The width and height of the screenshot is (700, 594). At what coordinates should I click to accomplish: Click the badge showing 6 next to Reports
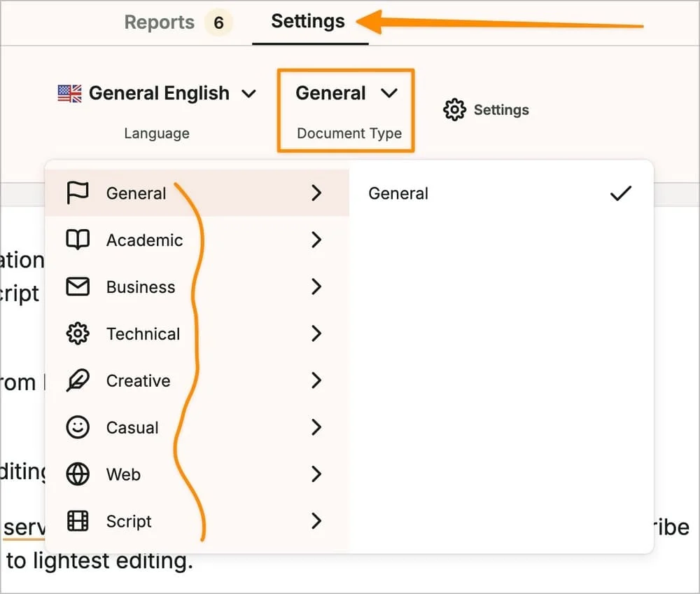click(218, 22)
